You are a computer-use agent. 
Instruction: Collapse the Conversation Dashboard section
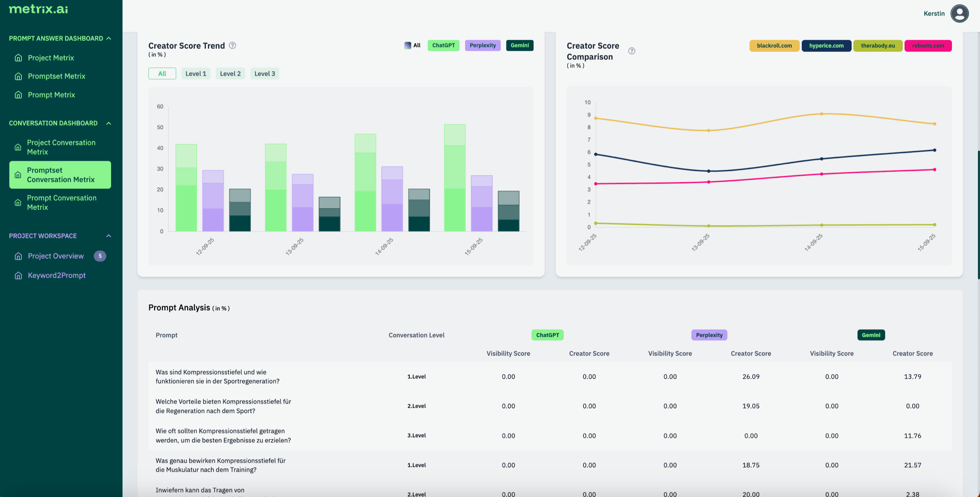tap(109, 123)
